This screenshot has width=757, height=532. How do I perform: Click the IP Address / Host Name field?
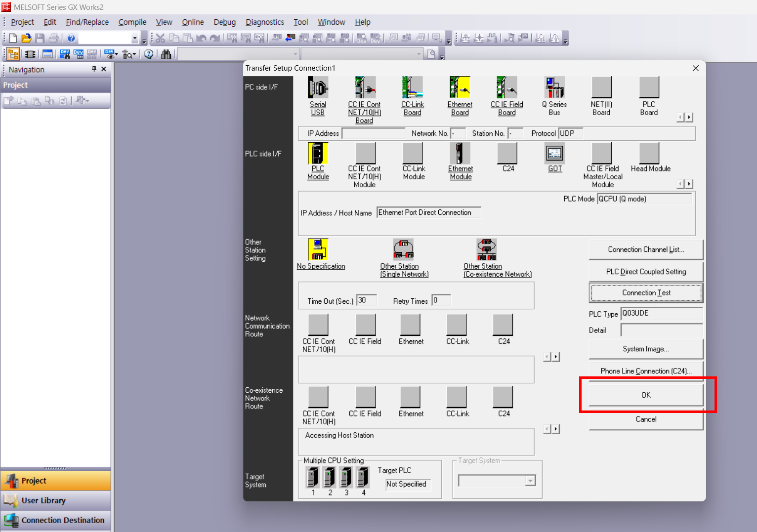tap(429, 212)
